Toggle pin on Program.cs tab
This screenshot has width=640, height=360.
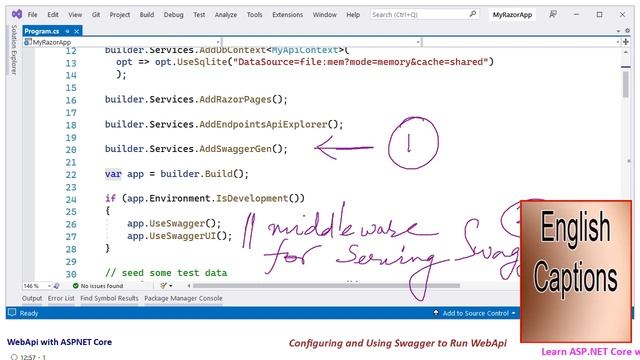(67, 31)
